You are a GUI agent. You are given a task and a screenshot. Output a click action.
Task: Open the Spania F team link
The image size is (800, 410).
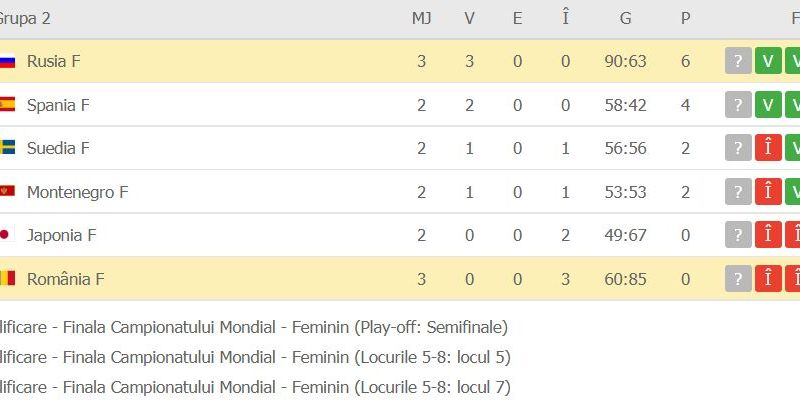point(59,104)
